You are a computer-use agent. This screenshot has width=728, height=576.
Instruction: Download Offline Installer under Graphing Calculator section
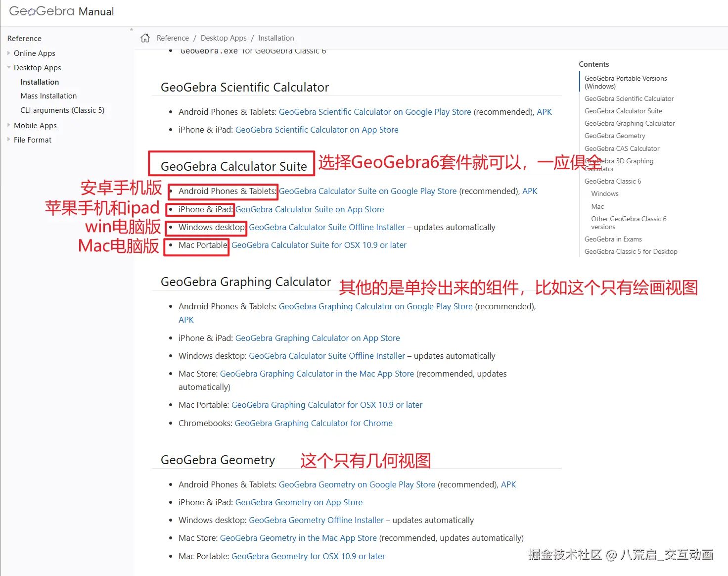pos(327,356)
